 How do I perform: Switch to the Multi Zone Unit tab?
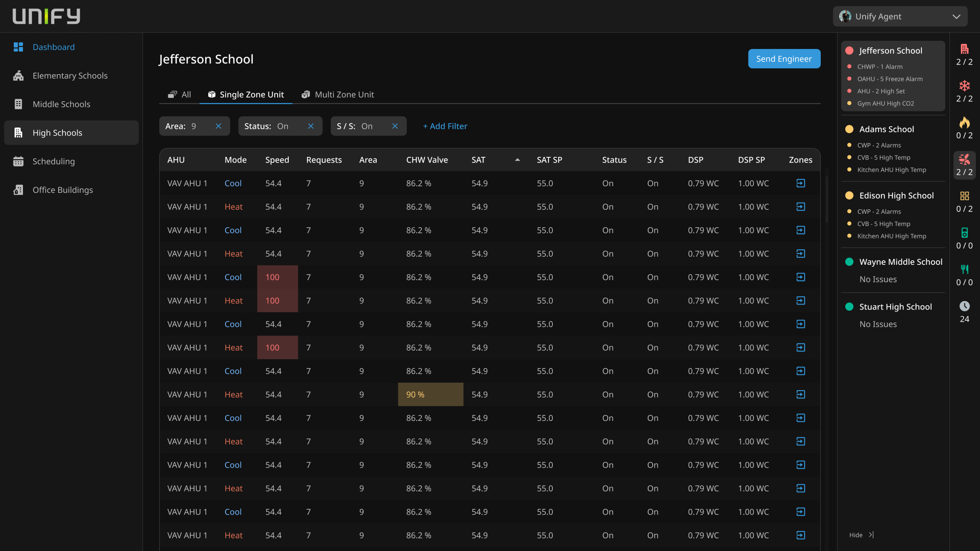click(338, 95)
